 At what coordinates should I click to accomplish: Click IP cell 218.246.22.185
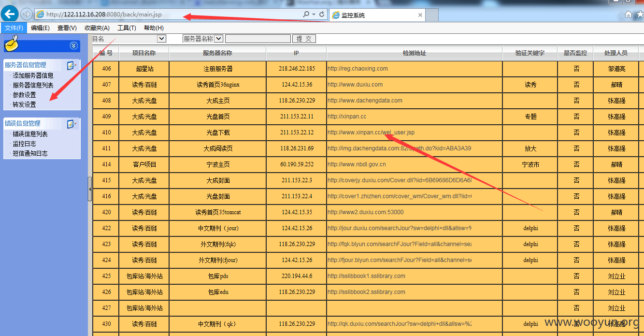coord(297,69)
